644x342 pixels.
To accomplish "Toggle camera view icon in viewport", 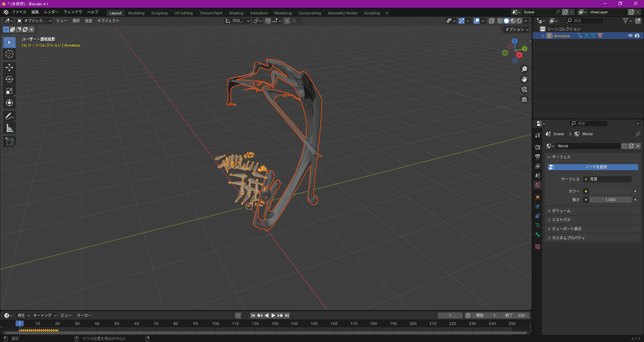I will pos(524,89).
